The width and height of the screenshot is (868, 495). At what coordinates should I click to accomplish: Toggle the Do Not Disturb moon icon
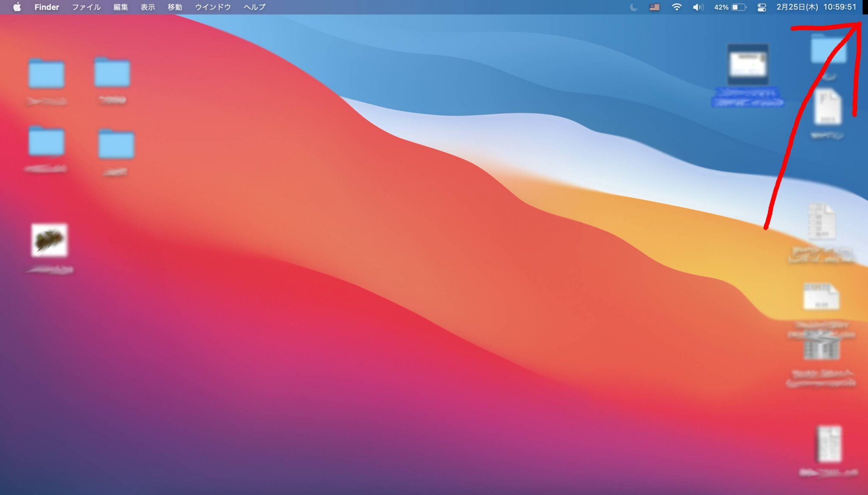[x=634, y=7]
